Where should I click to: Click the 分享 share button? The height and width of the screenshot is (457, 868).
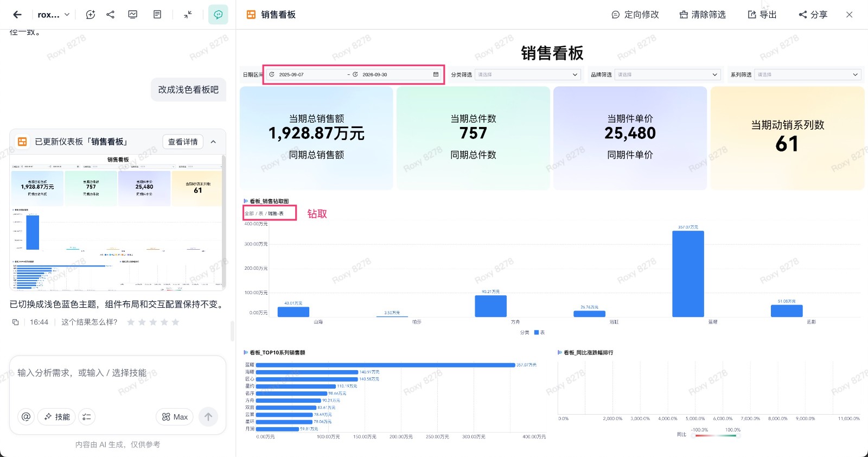tap(813, 15)
